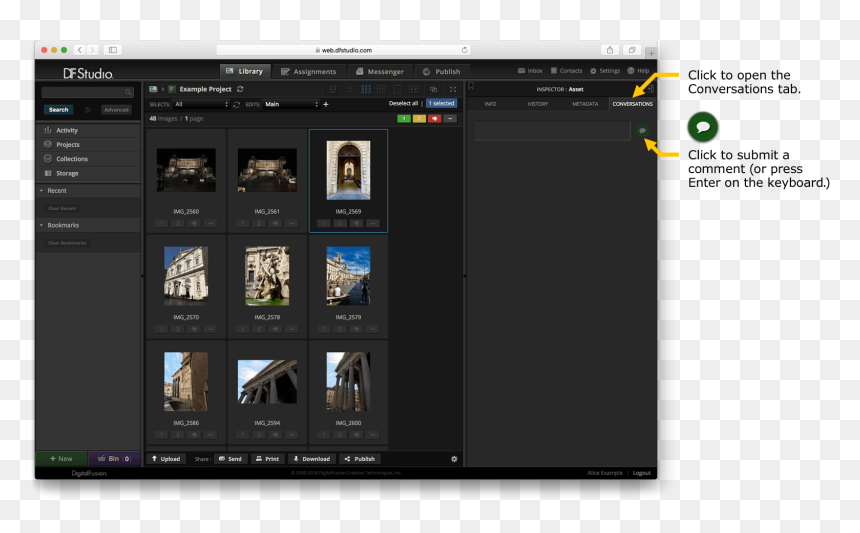Click the magnifier icon in search box

pyautogui.click(x=128, y=92)
